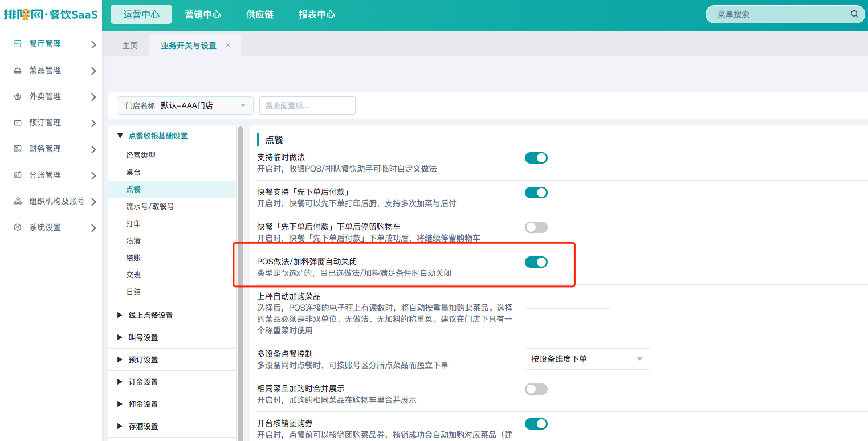This screenshot has width=868, height=441.
Task: Click the 系统设置 gear icon in sidebar
Action: point(18,227)
